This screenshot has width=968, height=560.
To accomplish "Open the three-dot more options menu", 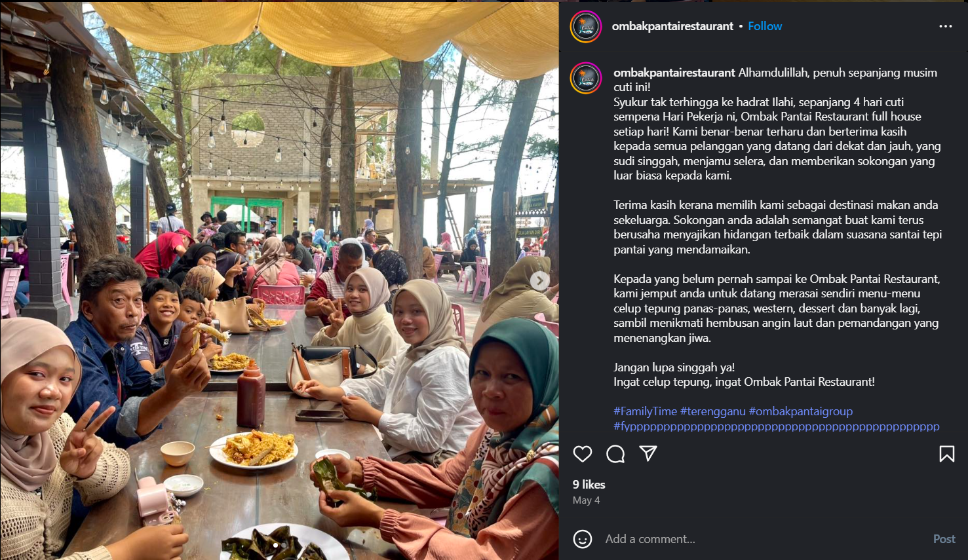I will pyautogui.click(x=945, y=26).
